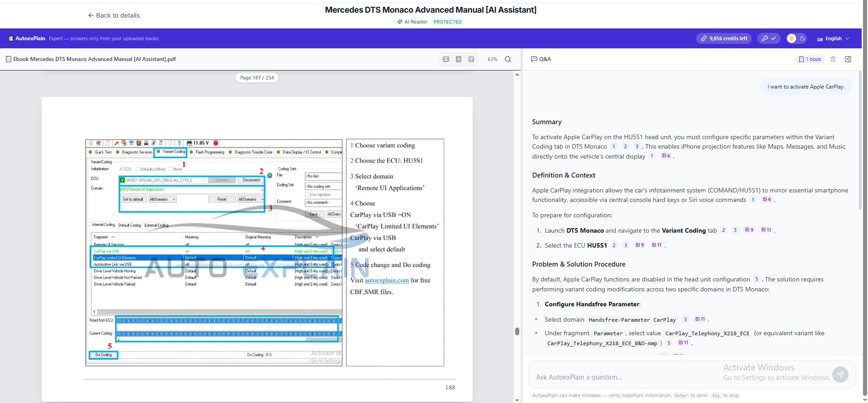The width and height of the screenshot is (868, 403).
Task: Click the 'Summary' heading in the answer
Action: [547, 122]
